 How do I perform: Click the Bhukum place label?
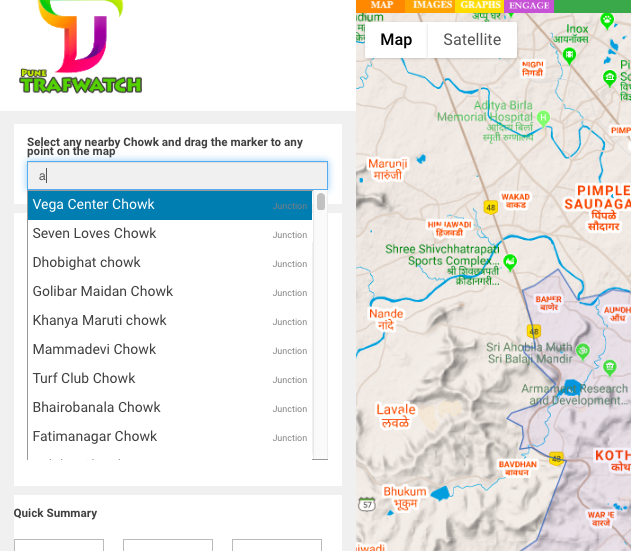405,497
